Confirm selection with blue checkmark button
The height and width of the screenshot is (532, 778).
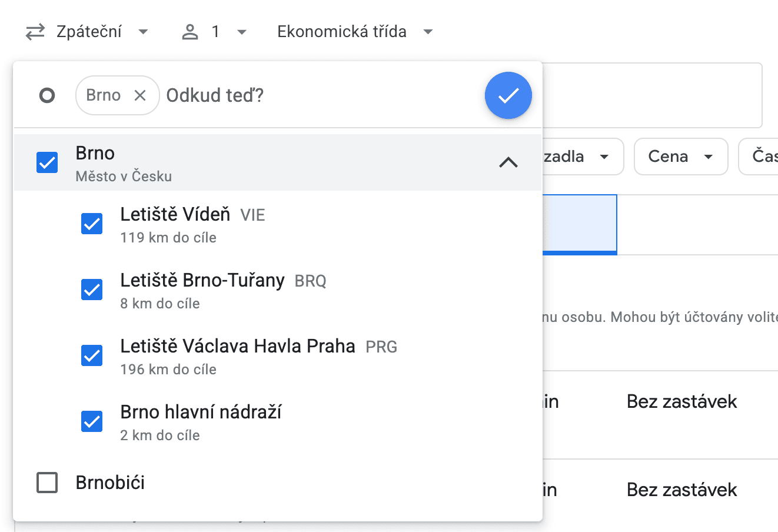pyautogui.click(x=508, y=95)
